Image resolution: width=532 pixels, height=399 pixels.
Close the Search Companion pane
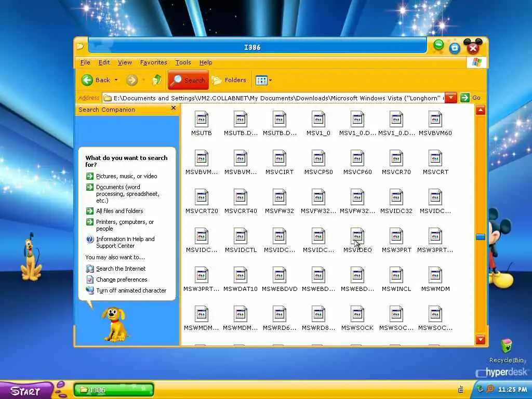pyautogui.click(x=174, y=108)
